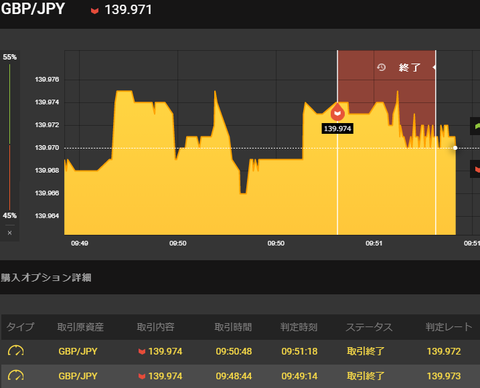Click 取引終了 status in the 09:51:18 row

[x=366, y=351]
